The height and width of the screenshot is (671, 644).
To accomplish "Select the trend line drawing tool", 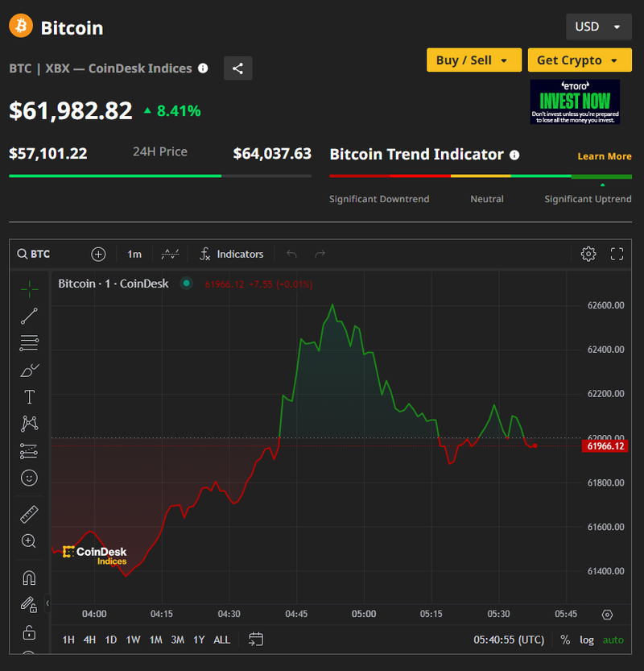I will [29, 316].
